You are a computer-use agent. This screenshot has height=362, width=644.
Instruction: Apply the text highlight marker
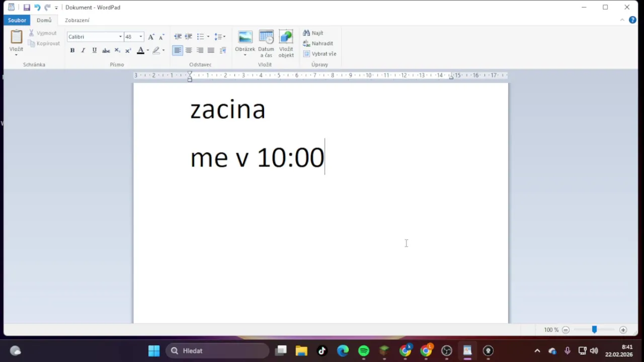(156, 50)
